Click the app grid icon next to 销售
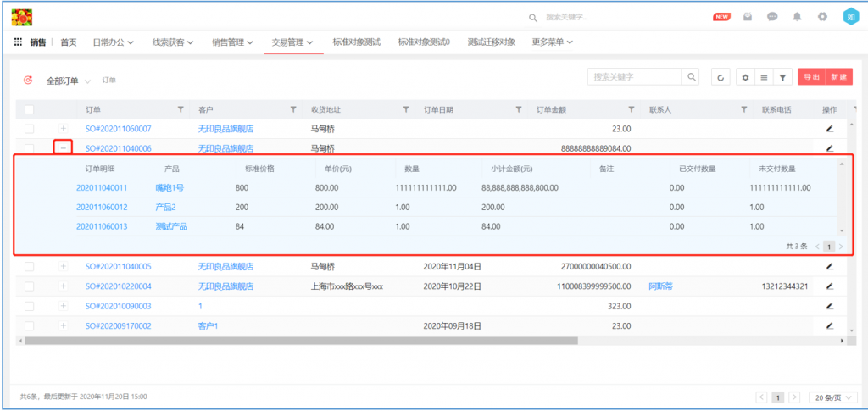Image resolution: width=868 pixels, height=411 pixels. (18, 42)
